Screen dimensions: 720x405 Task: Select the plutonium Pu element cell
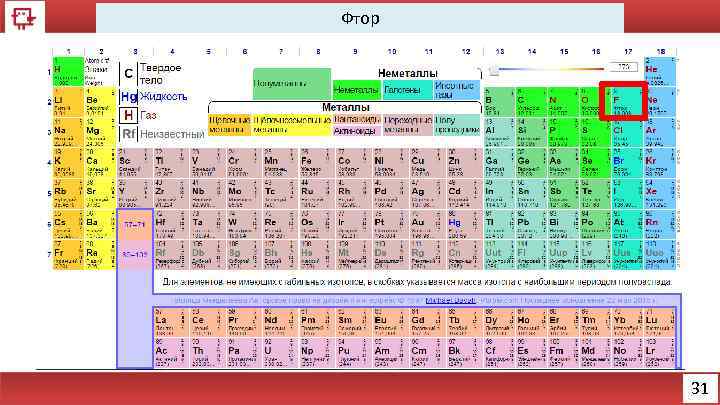354,353
